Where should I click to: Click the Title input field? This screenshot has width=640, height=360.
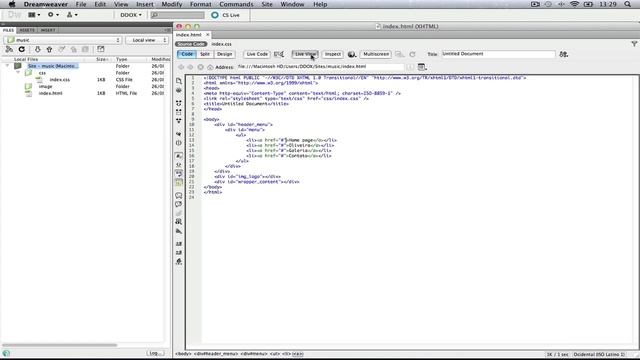[x=498, y=54]
